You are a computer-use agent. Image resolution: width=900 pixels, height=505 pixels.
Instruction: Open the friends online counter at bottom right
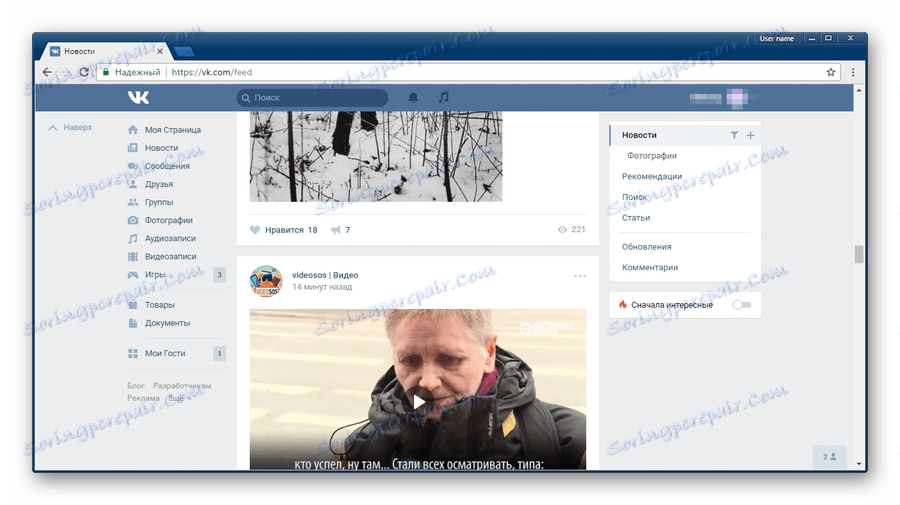tap(829, 457)
